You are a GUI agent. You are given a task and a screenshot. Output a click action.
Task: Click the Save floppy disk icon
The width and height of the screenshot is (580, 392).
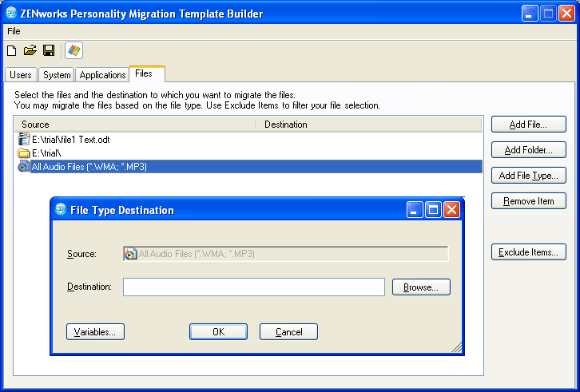point(49,50)
